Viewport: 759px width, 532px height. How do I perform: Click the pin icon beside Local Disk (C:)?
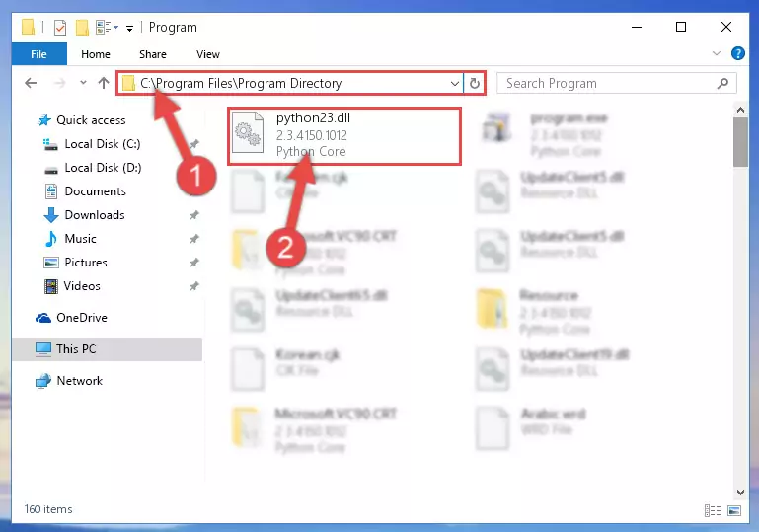click(x=194, y=144)
